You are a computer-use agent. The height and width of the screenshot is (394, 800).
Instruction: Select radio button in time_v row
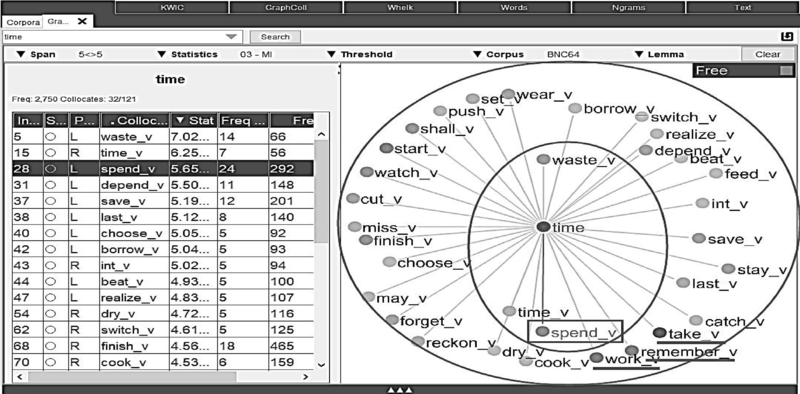51,153
